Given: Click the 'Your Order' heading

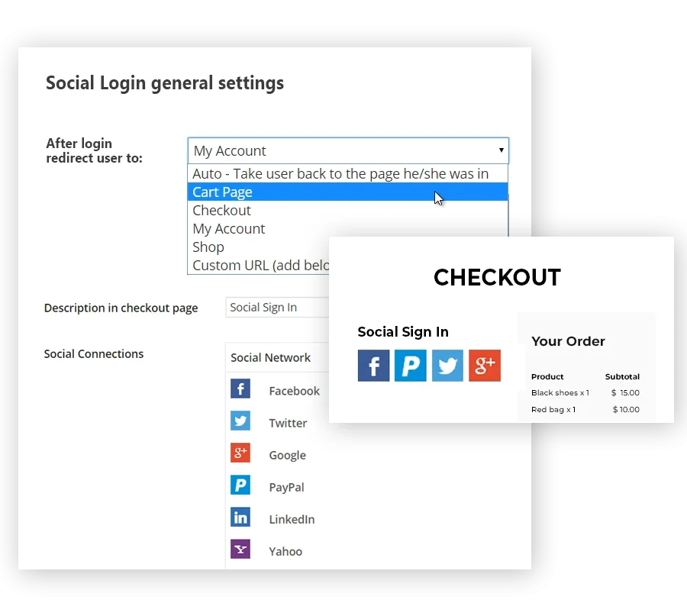Looking at the screenshot, I should [x=568, y=341].
